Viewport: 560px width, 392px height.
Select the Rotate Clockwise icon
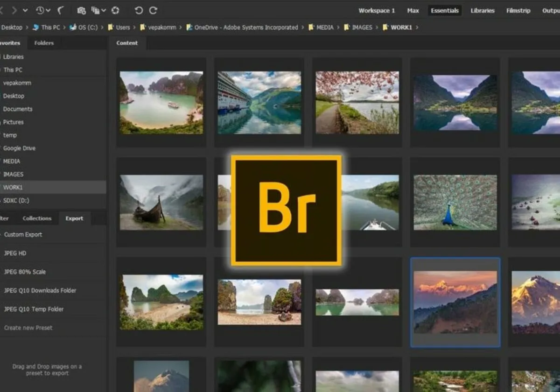pos(153,10)
